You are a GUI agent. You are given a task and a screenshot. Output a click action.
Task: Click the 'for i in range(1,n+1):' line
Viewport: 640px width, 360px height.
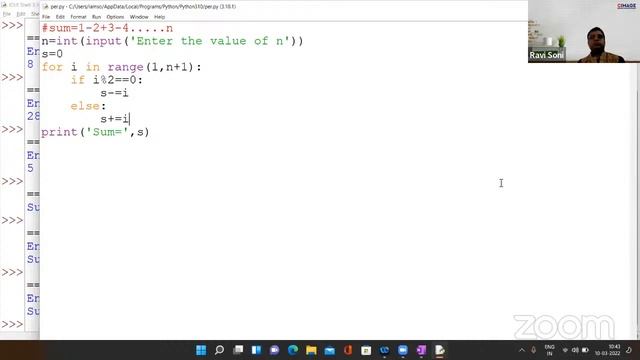[121, 67]
